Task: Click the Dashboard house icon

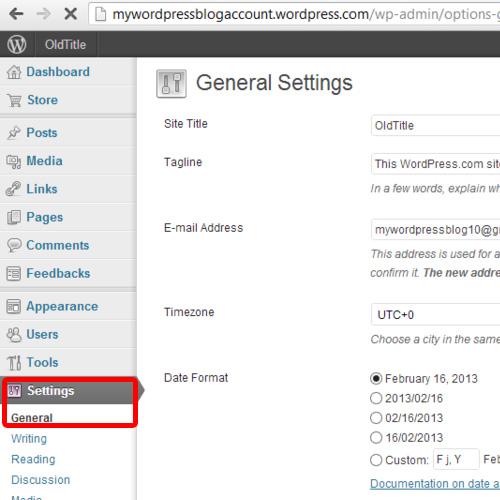Action: (14, 72)
